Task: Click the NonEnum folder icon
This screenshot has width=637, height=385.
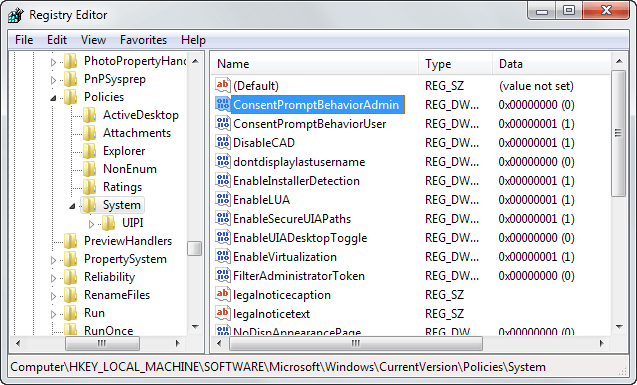Action: (90, 169)
